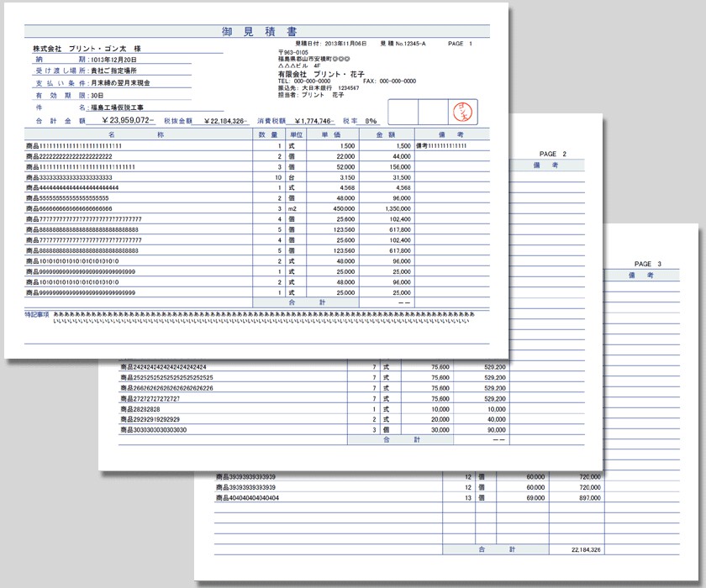Click the 22,184,326 grand total on page three
This screenshot has width=706, height=588.
(x=584, y=549)
